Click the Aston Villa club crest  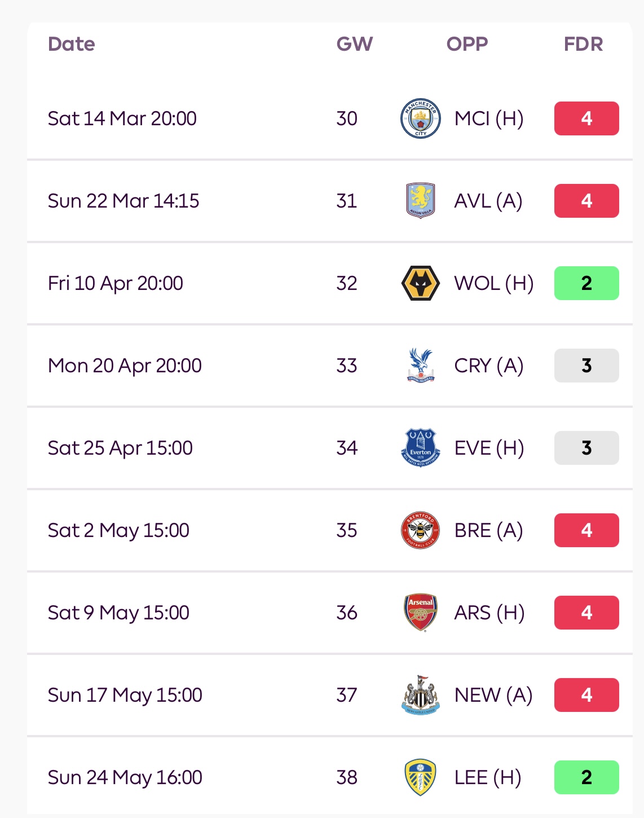420,201
